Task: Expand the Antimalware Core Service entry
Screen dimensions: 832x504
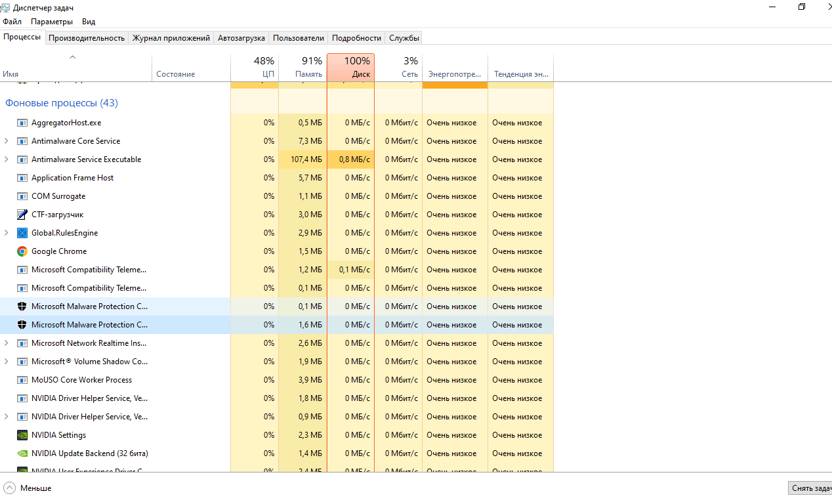Action: click(x=6, y=140)
